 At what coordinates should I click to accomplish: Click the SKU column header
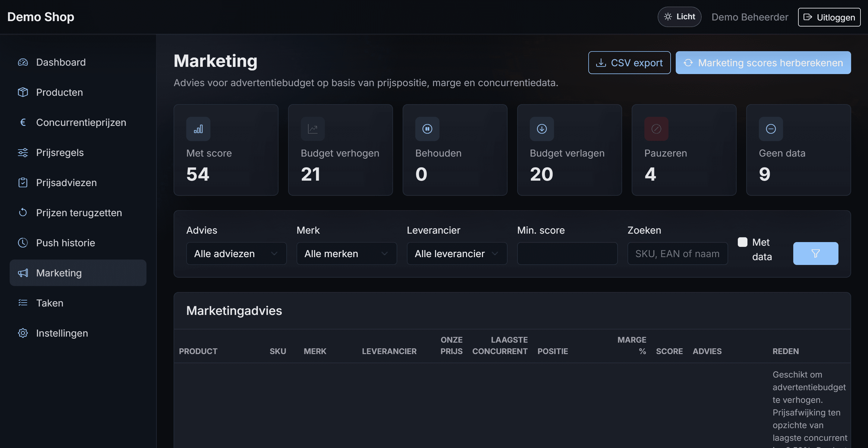[x=278, y=351]
